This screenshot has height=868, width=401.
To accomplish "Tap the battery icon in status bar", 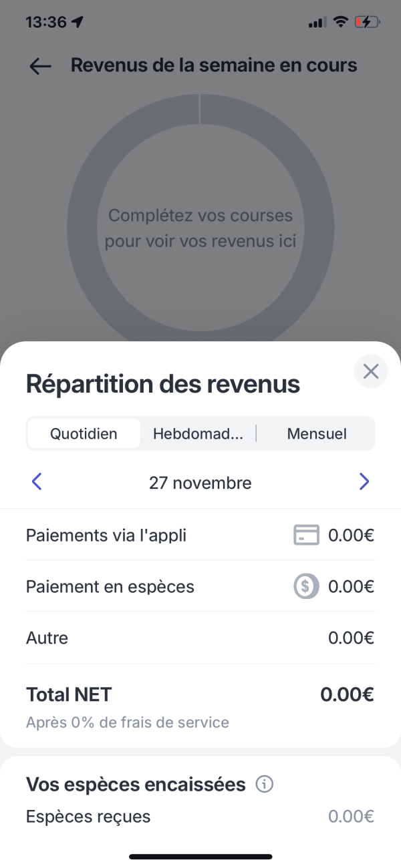I will 367,22.
